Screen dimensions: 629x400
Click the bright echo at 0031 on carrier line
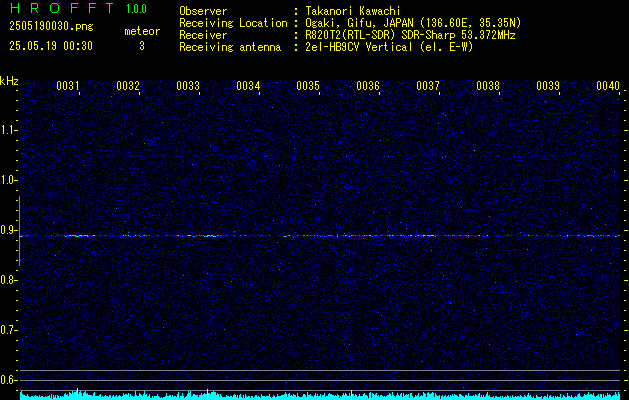[77, 236]
